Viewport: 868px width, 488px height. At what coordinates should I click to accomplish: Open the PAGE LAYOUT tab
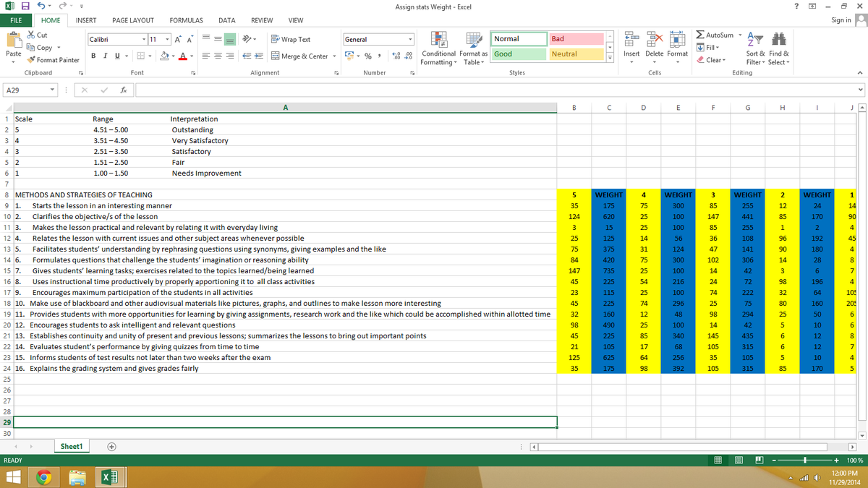point(132,20)
